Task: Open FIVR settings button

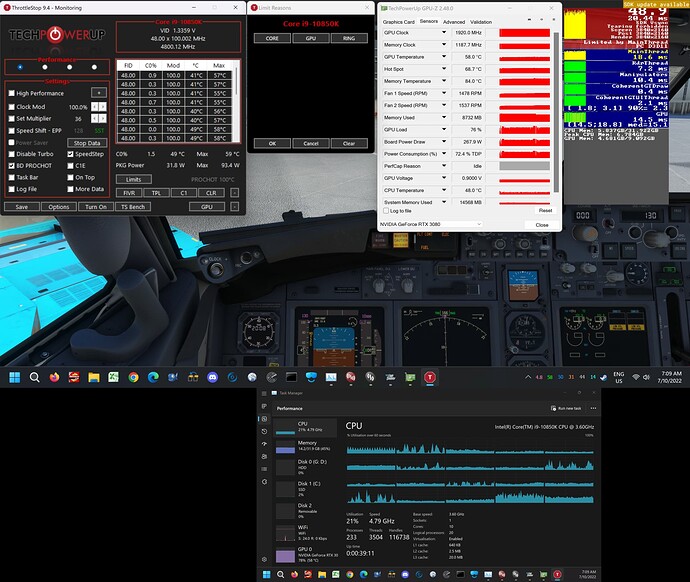Action: click(x=129, y=193)
